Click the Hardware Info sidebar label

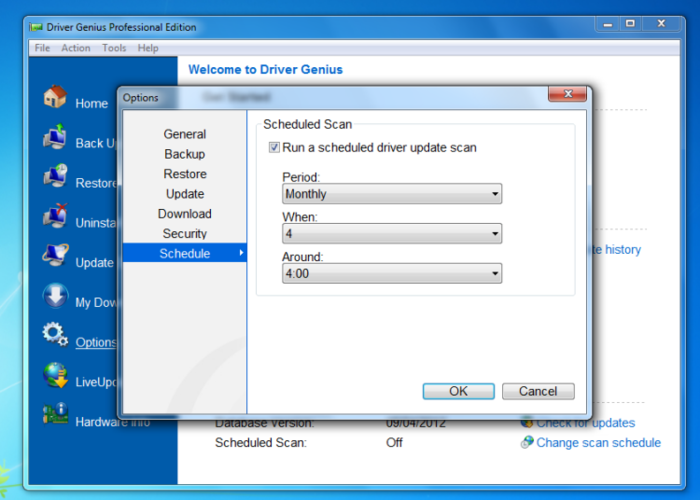pyautogui.click(x=112, y=421)
